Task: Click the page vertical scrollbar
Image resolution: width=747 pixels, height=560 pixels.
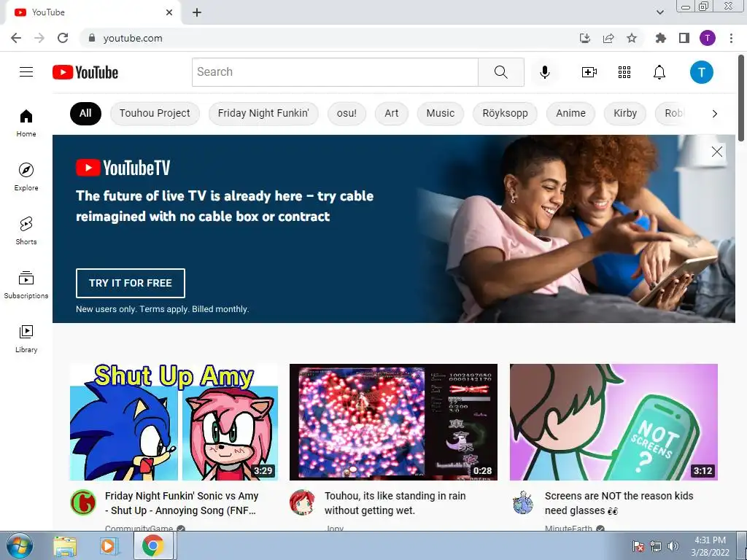Action: (741, 98)
